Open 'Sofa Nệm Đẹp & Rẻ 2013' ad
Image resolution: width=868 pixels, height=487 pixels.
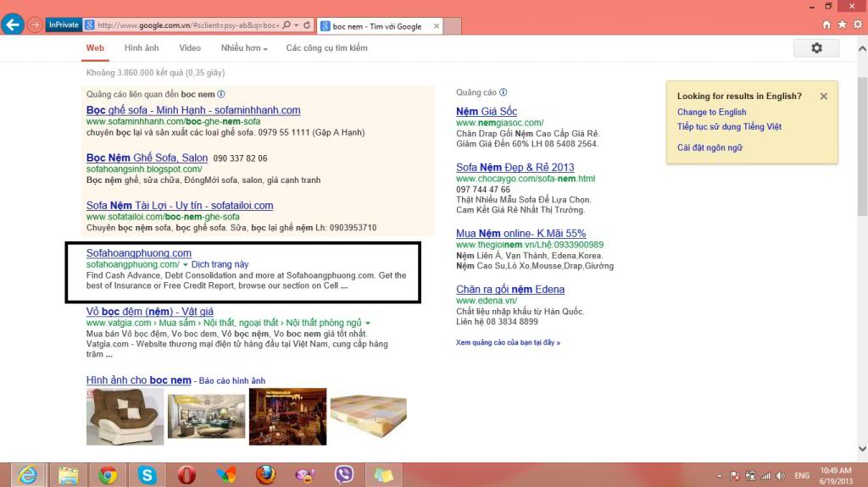click(x=515, y=167)
